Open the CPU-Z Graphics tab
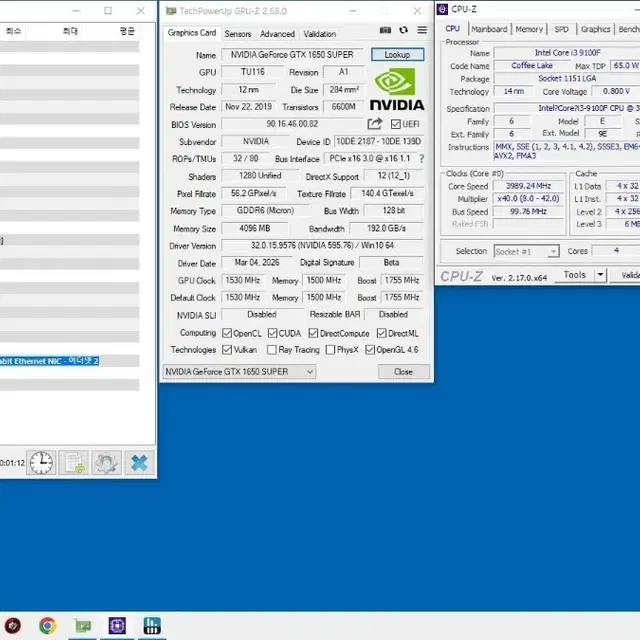The height and width of the screenshot is (640, 640). pyautogui.click(x=596, y=29)
